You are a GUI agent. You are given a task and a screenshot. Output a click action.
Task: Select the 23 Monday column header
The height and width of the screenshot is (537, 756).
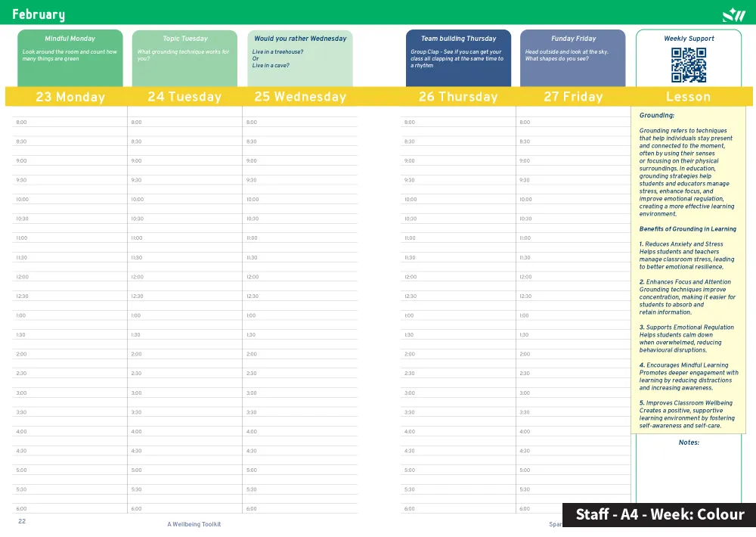click(70, 97)
